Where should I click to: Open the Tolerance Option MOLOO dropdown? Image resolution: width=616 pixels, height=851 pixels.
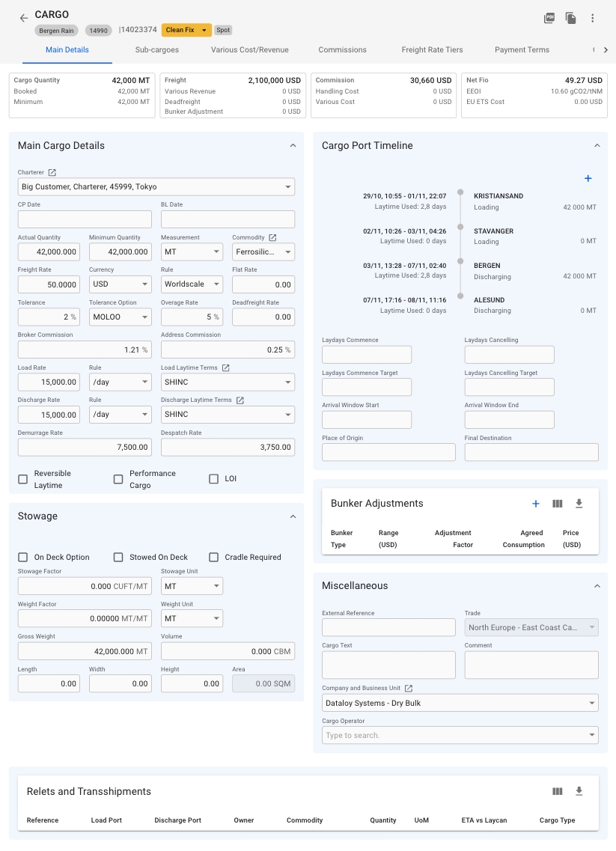[120, 317]
